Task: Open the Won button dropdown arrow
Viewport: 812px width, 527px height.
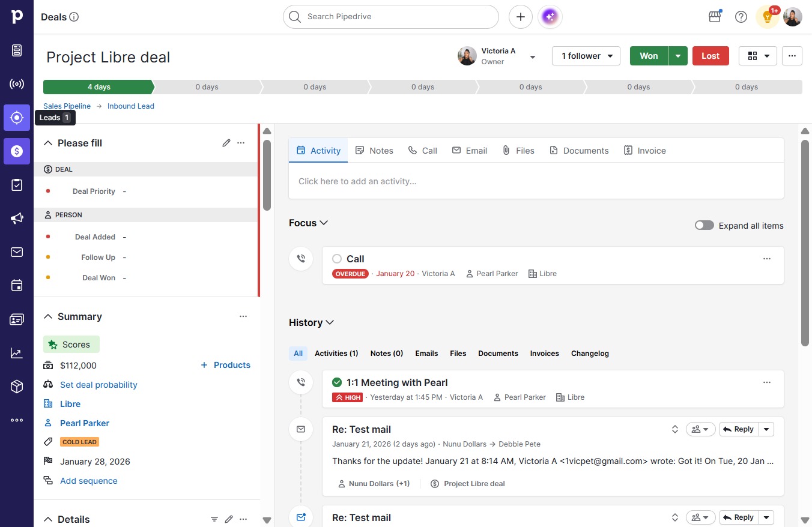Action: (x=678, y=56)
